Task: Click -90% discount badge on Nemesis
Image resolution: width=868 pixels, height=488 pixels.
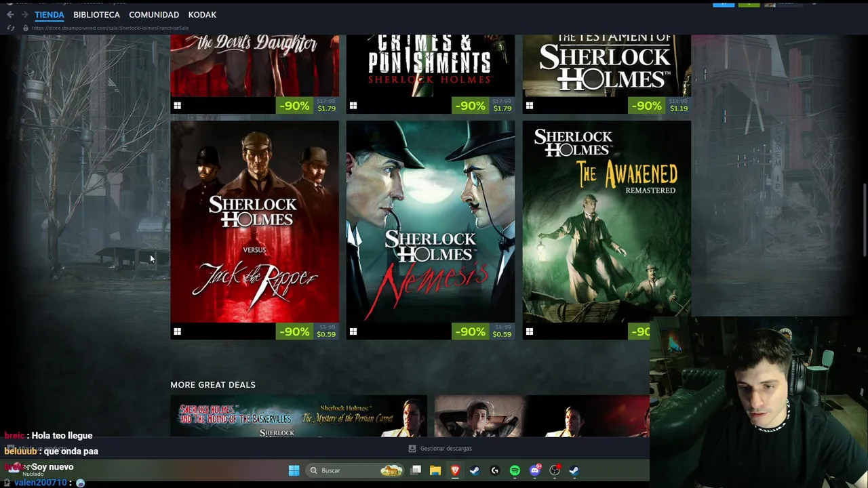Action: 471,331
